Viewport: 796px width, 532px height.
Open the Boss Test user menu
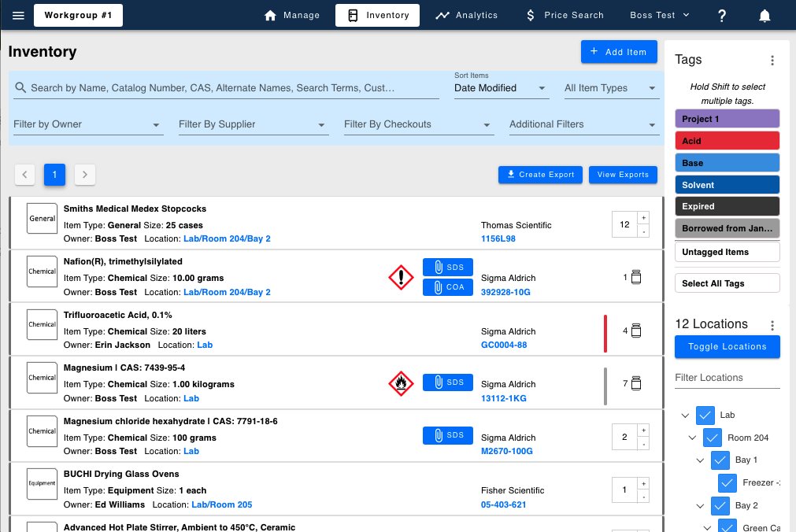(x=660, y=15)
